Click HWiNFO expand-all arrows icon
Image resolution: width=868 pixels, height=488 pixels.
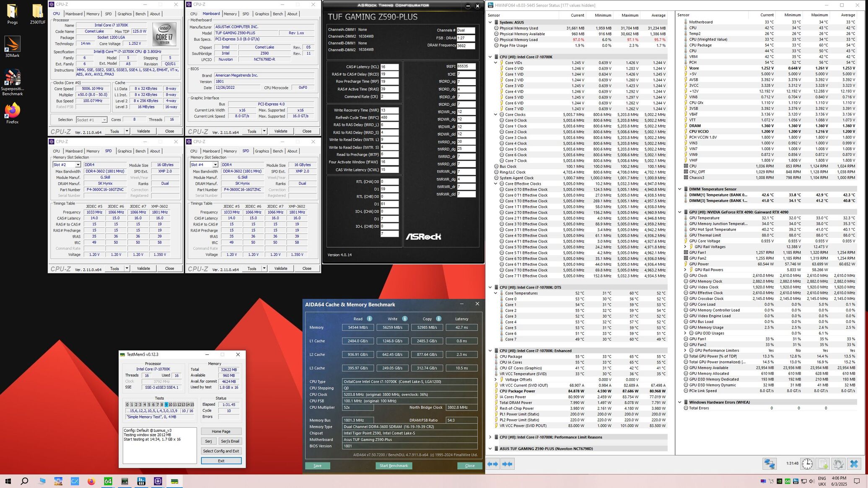point(493,464)
